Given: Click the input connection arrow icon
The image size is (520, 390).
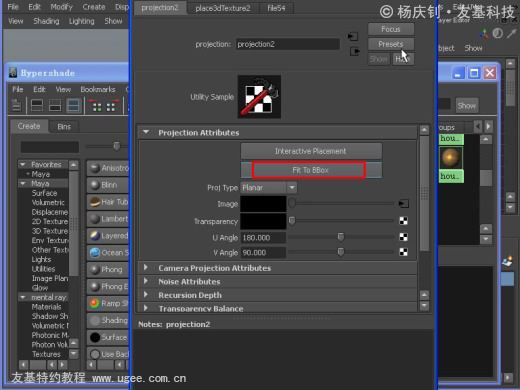Looking at the screenshot, I should tap(353, 36).
